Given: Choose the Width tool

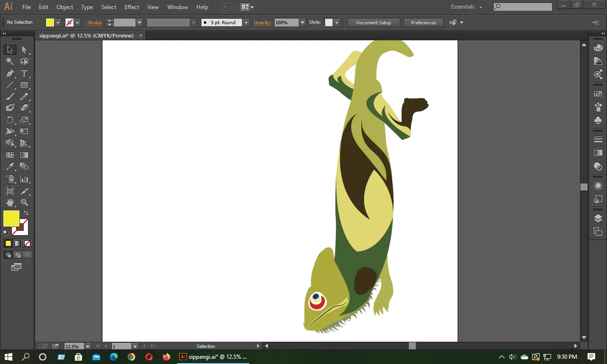Looking at the screenshot, I should pos(10,131).
